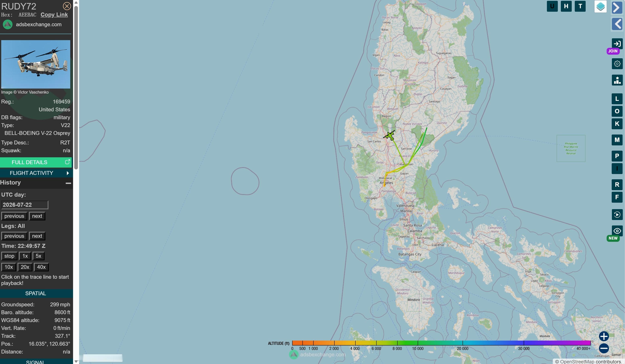The height and width of the screenshot is (364, 625).
Task: Set playback speed to 40x
Action: pos(41,267)
